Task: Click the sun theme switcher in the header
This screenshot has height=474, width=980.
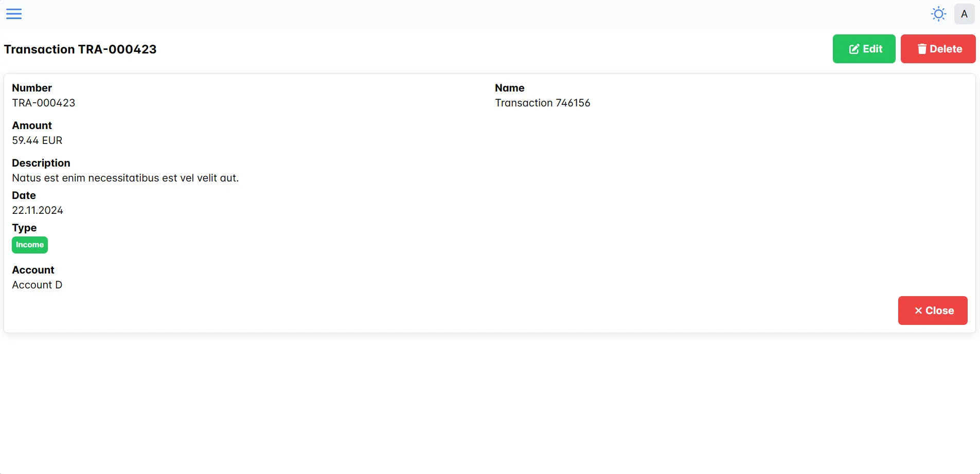Action: pyautogui.click(x=937, y=13)
